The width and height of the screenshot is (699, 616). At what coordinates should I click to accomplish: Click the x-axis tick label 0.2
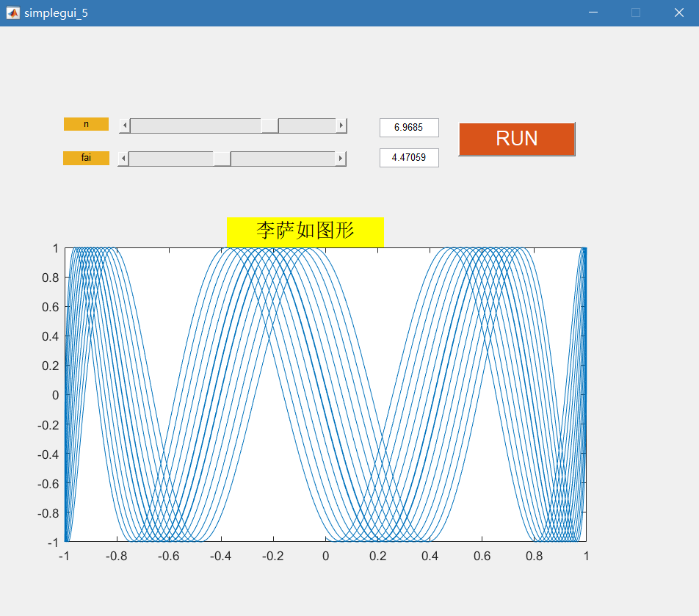(x=377, y=557)
